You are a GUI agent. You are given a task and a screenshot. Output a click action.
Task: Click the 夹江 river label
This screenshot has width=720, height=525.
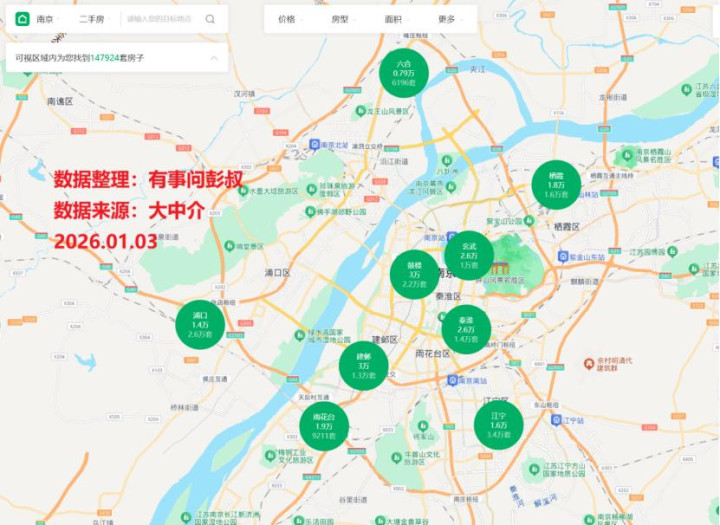tap(478, 69)
